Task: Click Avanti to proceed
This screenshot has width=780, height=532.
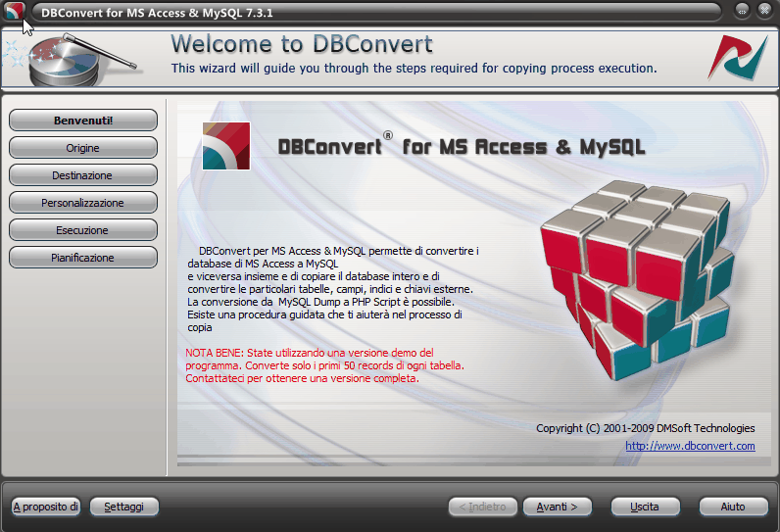Action: (x=558, y=507)
